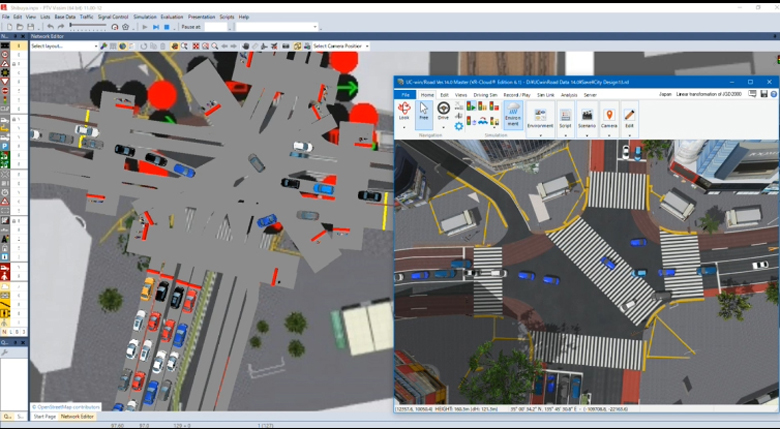Start continuous simulation with the play button
This screenshot has width=780, height=429.
click(x=145, y=27)
